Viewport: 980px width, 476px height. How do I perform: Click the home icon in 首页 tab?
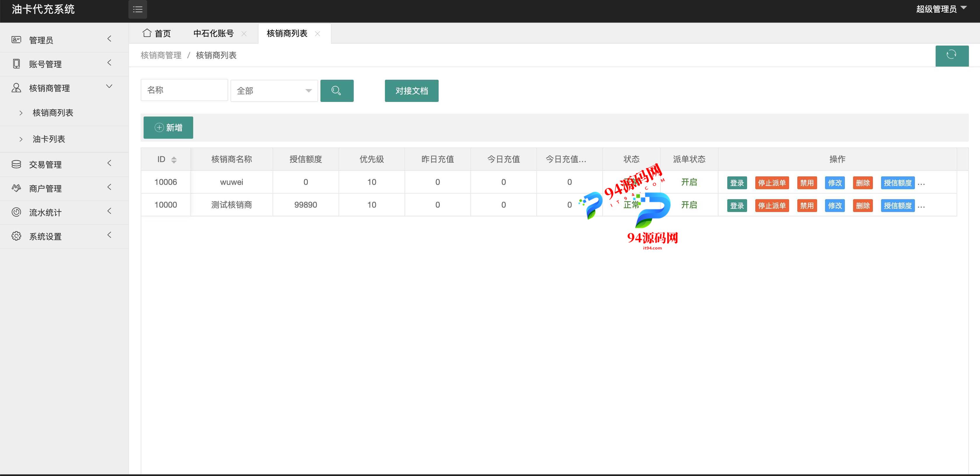[147, 33]
